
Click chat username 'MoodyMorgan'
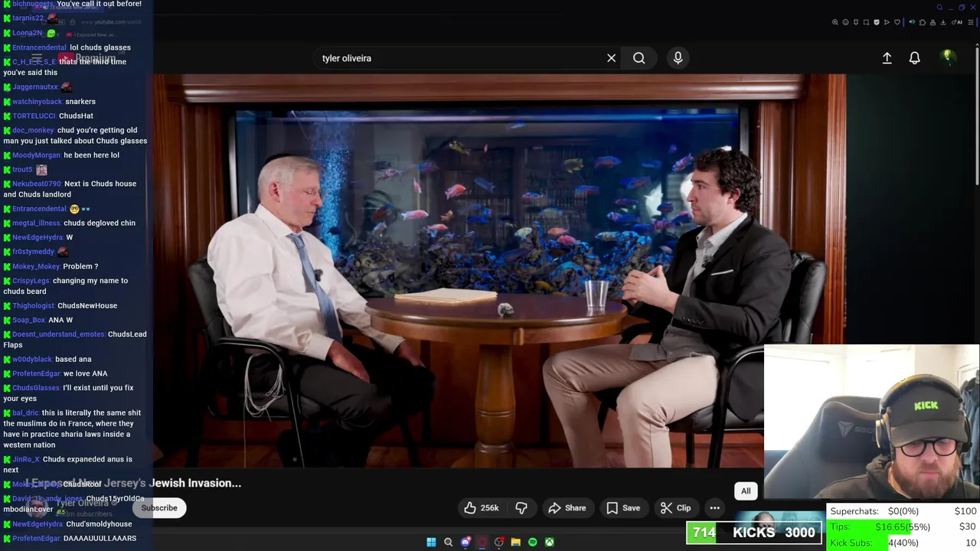36,155
